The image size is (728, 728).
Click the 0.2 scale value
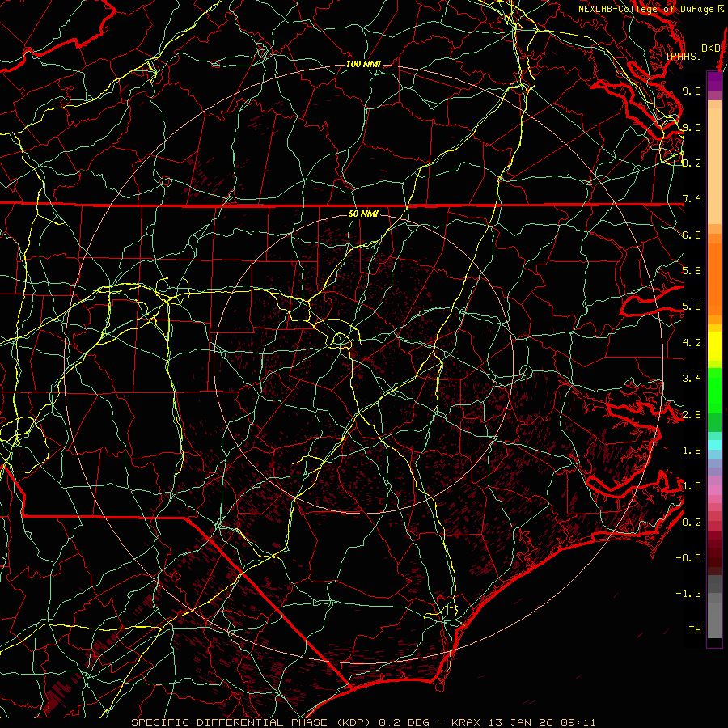pos(692,523)
